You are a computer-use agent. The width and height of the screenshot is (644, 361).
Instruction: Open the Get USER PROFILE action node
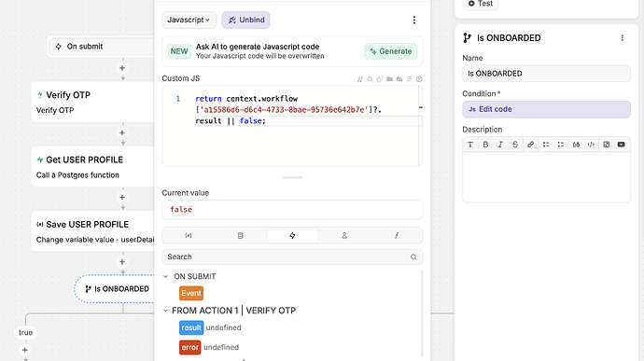coord(92,167)
